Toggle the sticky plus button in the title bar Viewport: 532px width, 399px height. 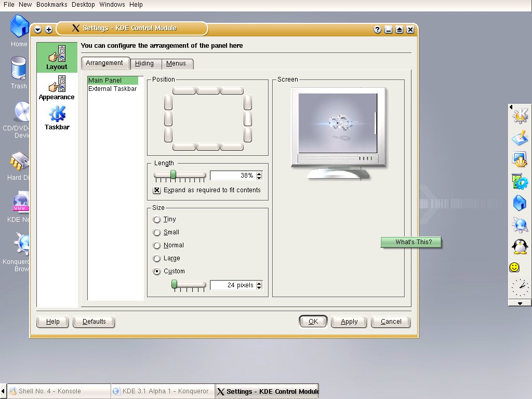click(x=48, y=30)
